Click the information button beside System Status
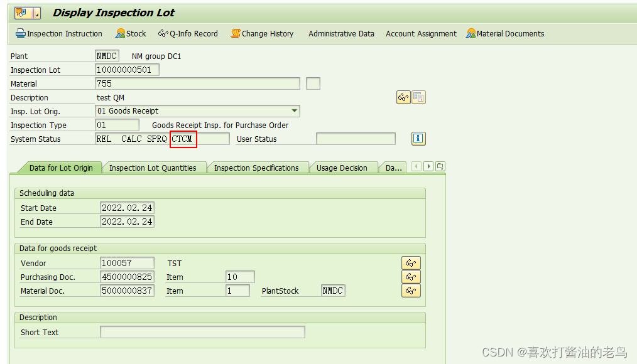 pos(418,138)
